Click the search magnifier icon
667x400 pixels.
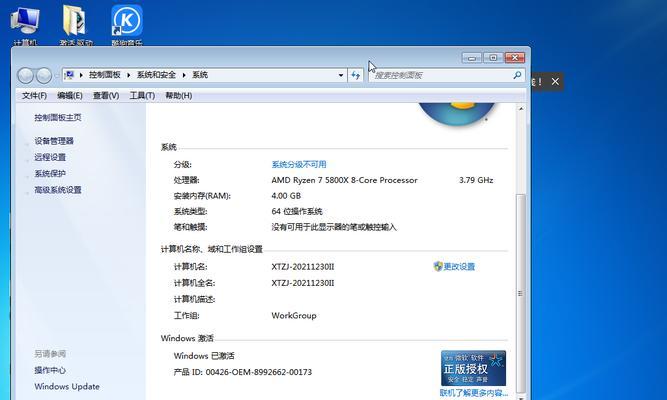point(517,75)
